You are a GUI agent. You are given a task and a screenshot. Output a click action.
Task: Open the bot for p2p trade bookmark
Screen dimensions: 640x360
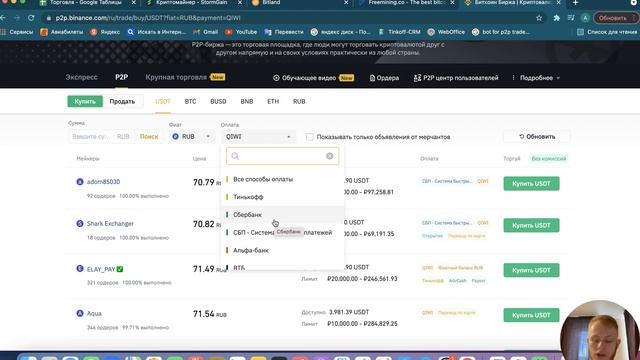(x=500, y=32)
